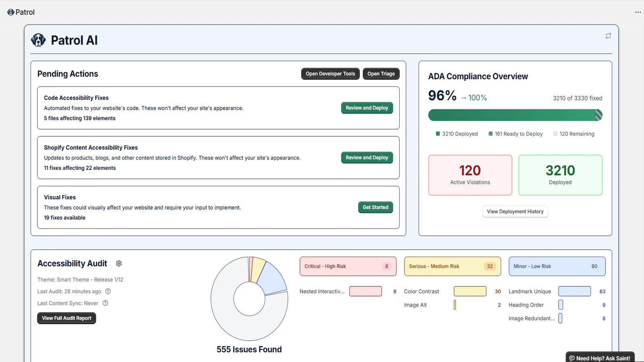Screen dimensions: 644x362
Task: Click help icon beside Last Audit
Action: 108,291
